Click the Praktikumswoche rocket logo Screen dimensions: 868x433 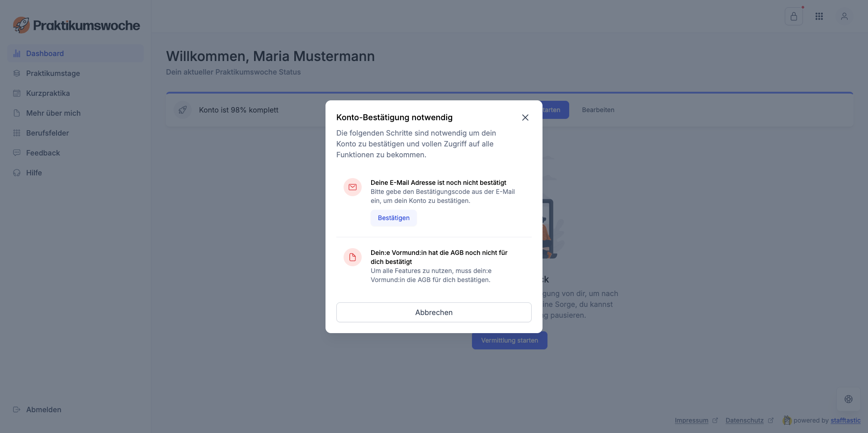click(x=21, y=25)
